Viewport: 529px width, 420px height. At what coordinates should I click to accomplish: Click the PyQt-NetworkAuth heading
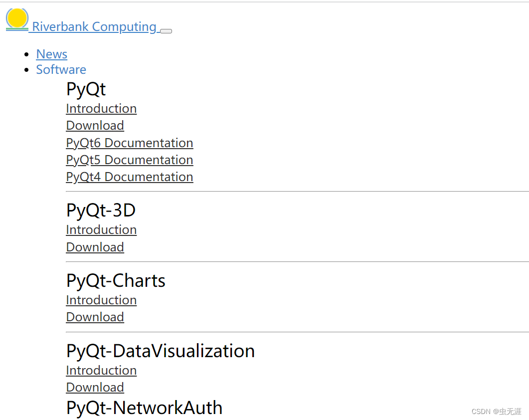pyautogui.click(x=144, y=408)
